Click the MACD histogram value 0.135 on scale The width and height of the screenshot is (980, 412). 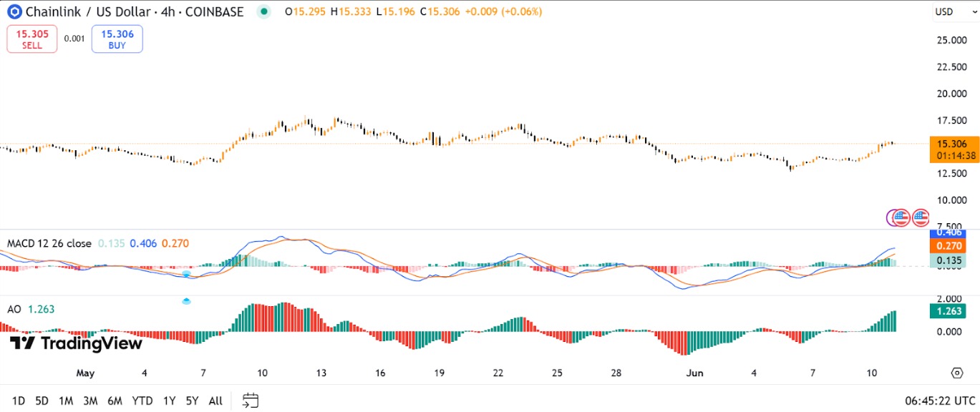tap(947, 260)
